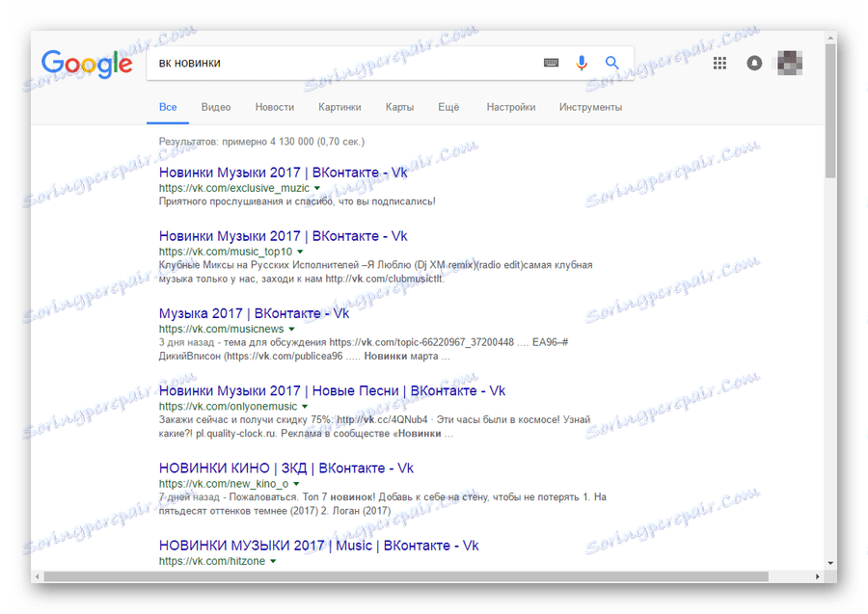Start voice search with the microphone icon
Viewport: 868px width, 614px height.
click(x=581, y=62)
